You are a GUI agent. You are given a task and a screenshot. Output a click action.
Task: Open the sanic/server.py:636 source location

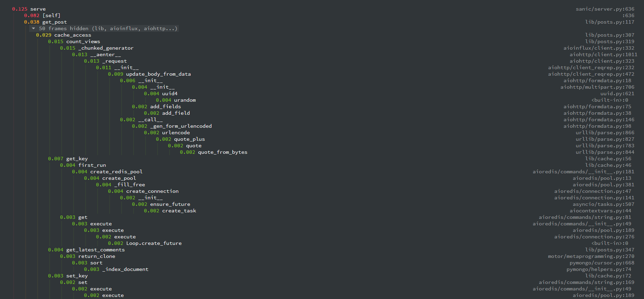point(605,9)
